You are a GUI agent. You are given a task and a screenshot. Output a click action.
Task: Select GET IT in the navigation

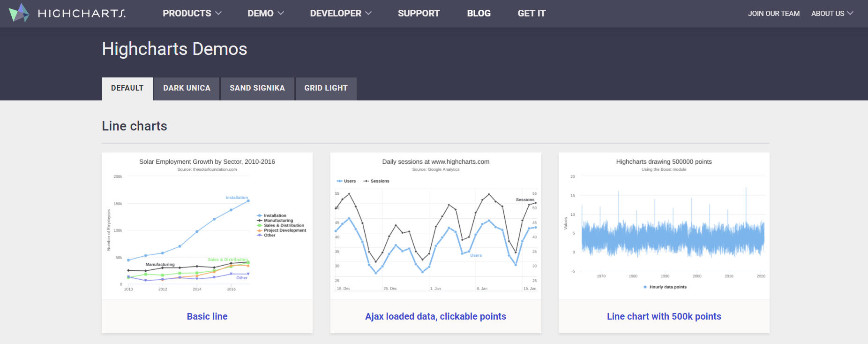[531, 13]
